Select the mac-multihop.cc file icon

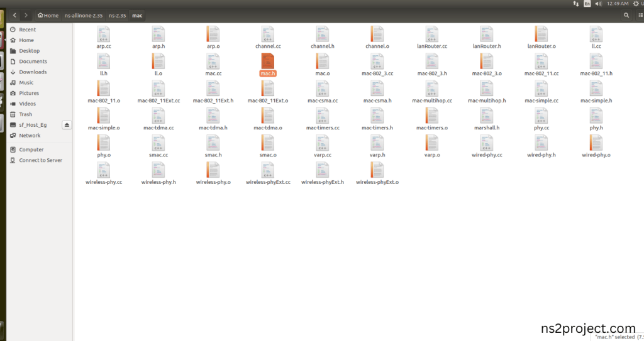click(431, 88)
